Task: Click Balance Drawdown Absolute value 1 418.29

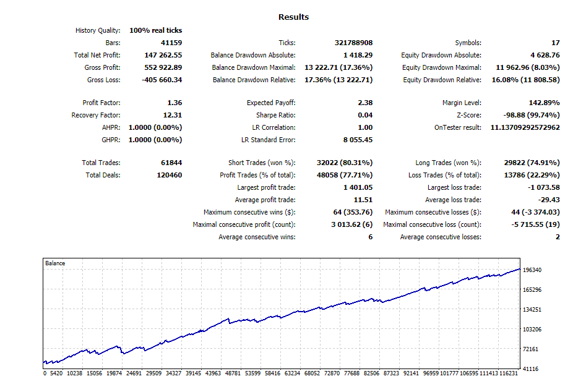Action: [358, 55]
